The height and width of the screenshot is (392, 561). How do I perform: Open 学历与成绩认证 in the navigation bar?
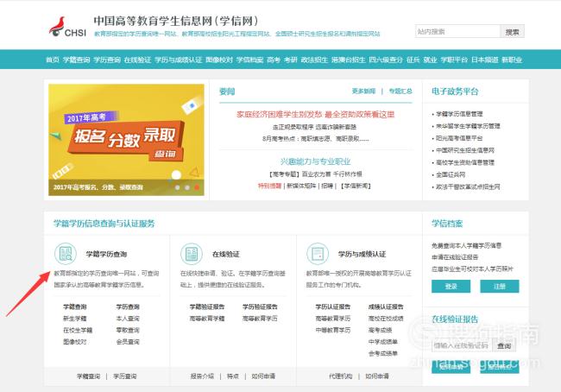coord(178,60)
